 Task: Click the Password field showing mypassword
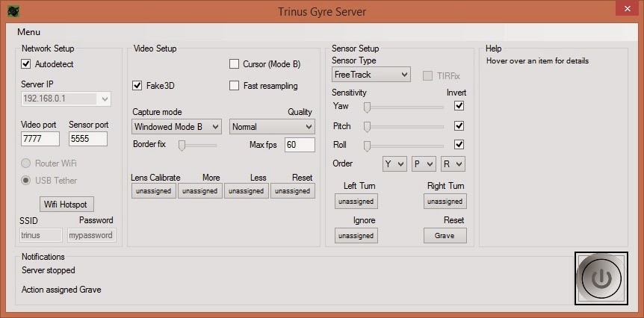point(92,235)
